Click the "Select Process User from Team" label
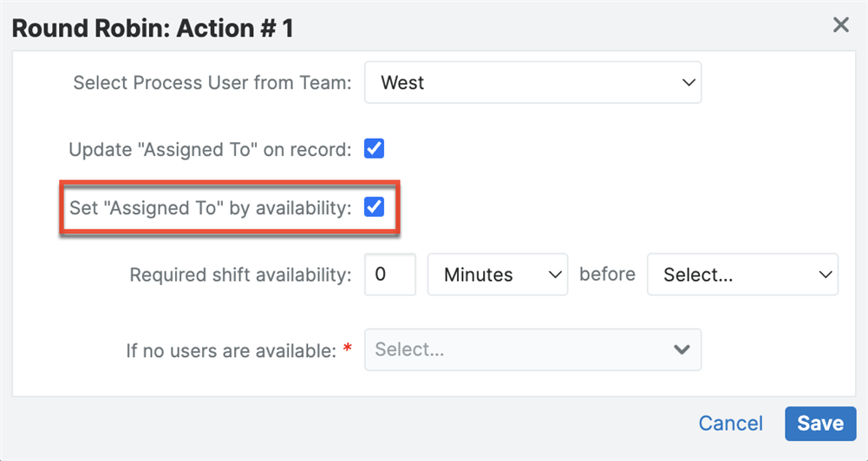This screenshot has width=868, height=461. tap(212, 83)
